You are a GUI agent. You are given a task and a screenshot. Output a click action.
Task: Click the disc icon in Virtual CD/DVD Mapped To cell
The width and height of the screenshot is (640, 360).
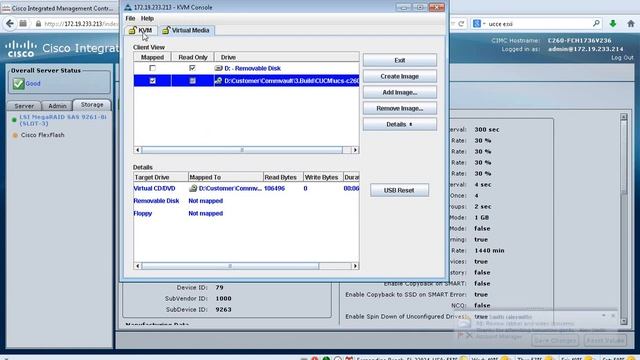point(193,188)
